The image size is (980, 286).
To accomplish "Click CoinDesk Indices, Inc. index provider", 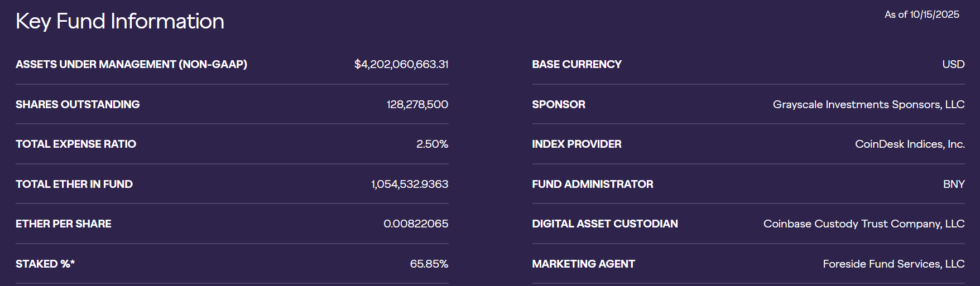I will pyautogui.click(x=910, y=144).
